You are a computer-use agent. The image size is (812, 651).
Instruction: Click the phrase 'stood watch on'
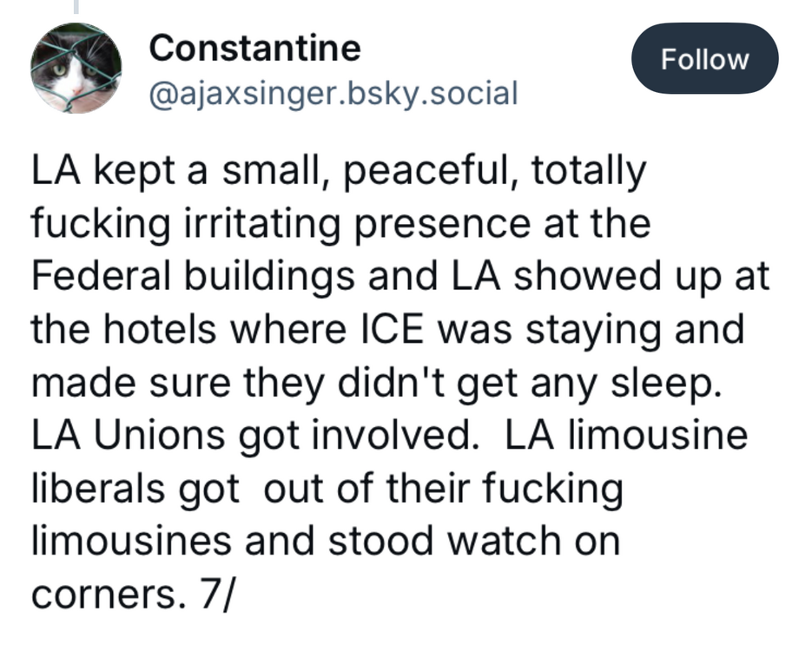point(475,541)
